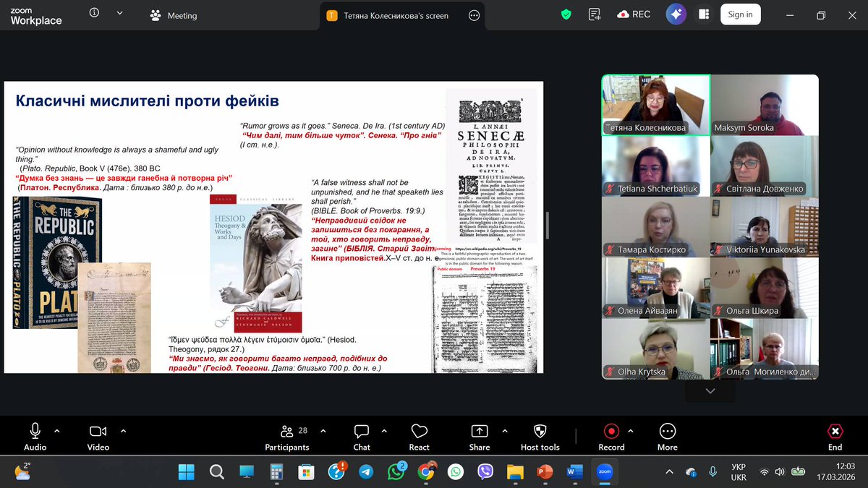Image resolution: width=868 pixels, height=488 pixels.
Task: Change view layout icon
Action: 703,14
